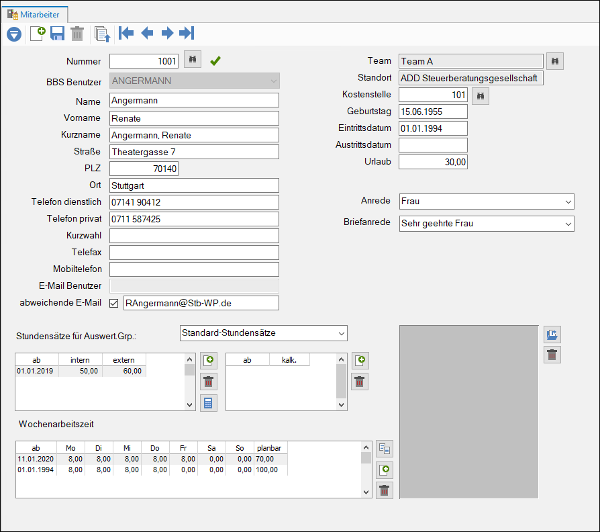
Task: Delete Wochenarbeitszeit row
Action: pos(385,490)
